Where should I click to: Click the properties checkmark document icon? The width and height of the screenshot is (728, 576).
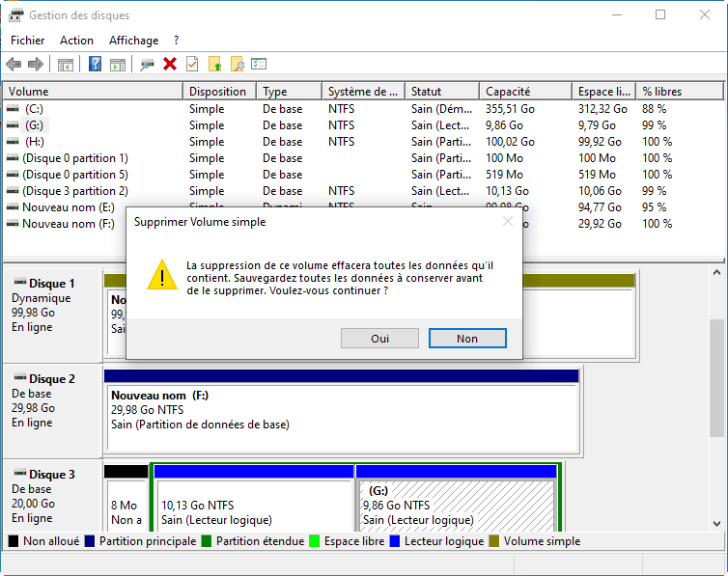pyautogui.click(x=192, y=64)
